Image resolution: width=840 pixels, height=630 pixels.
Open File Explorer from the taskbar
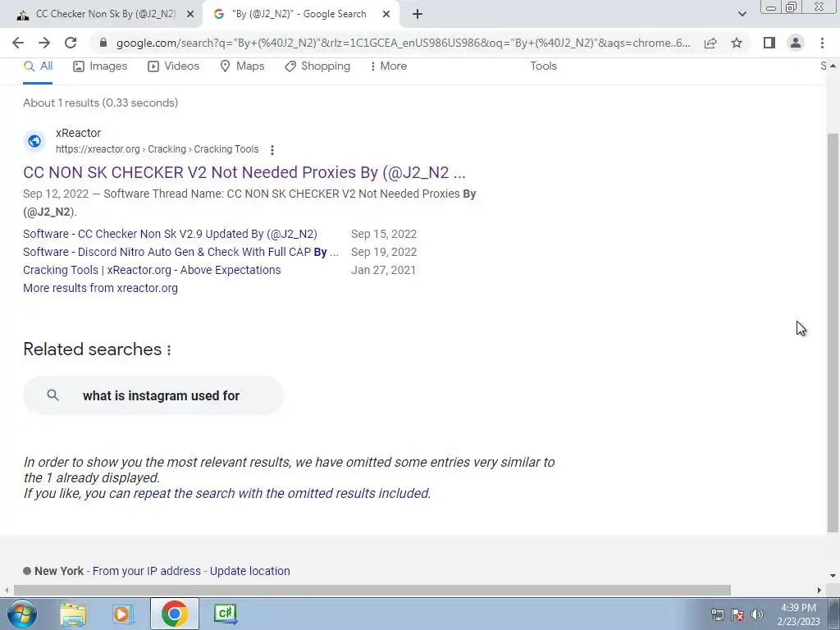(73, 614)
